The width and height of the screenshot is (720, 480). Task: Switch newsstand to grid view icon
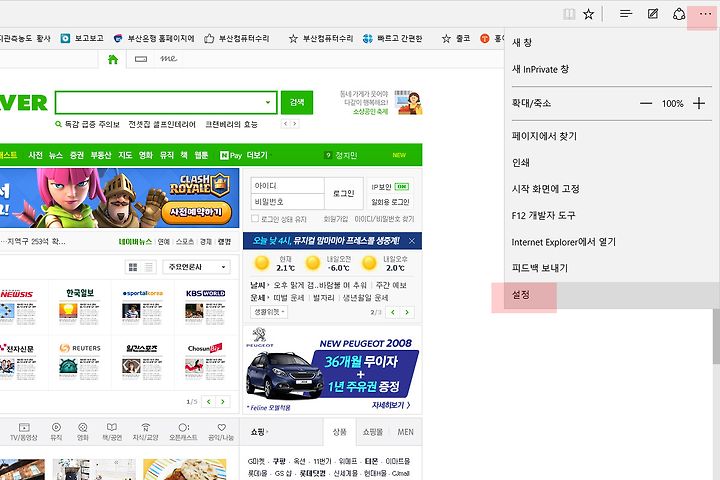pos(133,267)
